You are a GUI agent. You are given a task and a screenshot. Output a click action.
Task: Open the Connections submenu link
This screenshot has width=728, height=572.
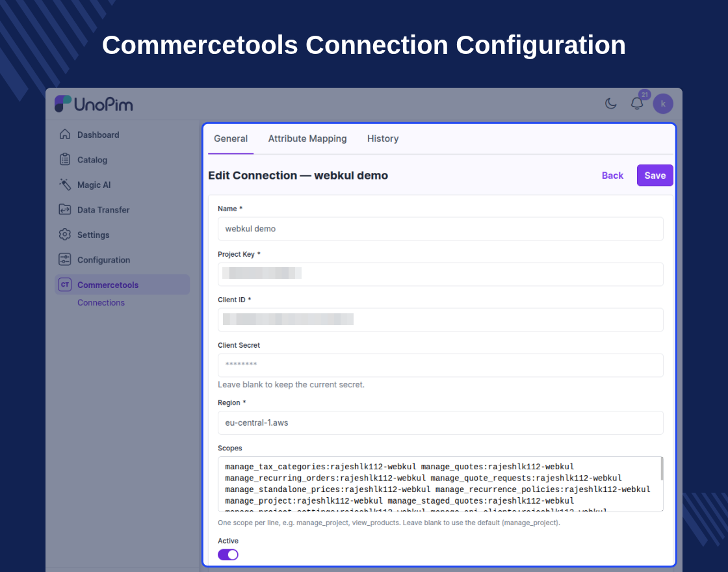101,303
